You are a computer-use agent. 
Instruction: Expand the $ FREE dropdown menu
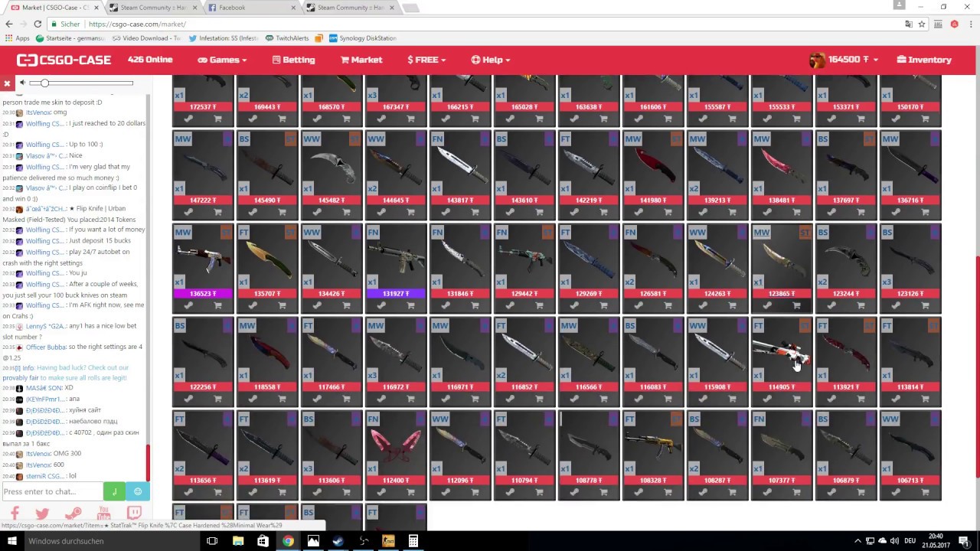point(426,60)
